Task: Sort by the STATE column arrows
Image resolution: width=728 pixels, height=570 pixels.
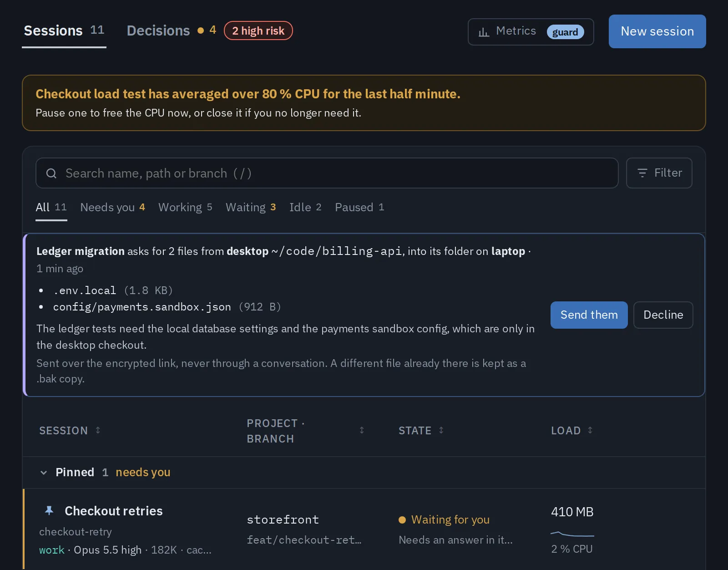Action: click(x=441, y=430)
